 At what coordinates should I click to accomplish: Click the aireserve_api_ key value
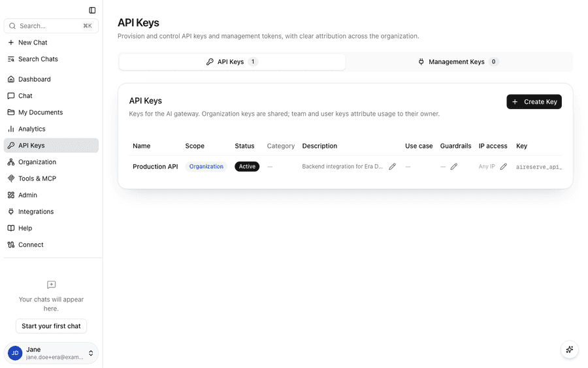click(x=539, y=167)
